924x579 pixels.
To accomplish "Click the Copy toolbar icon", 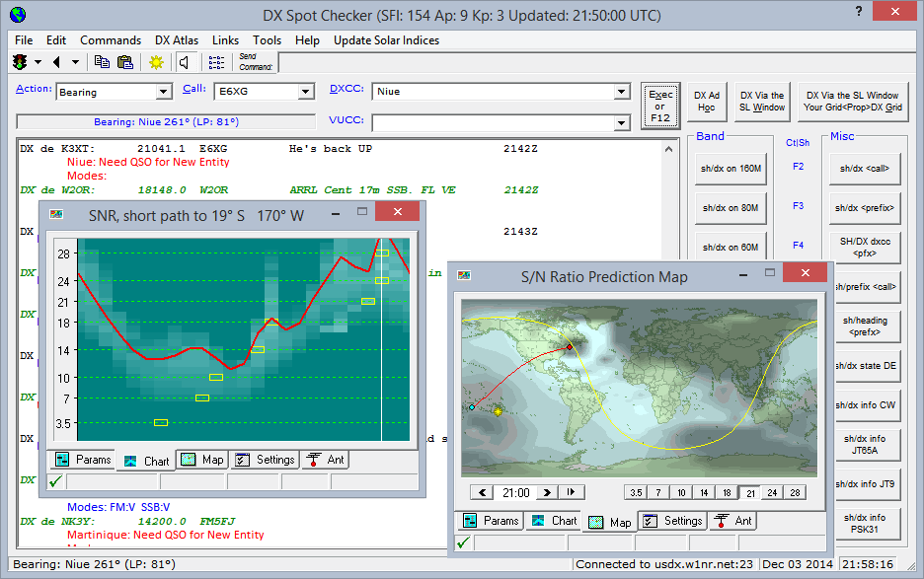I will click(102, 62).
